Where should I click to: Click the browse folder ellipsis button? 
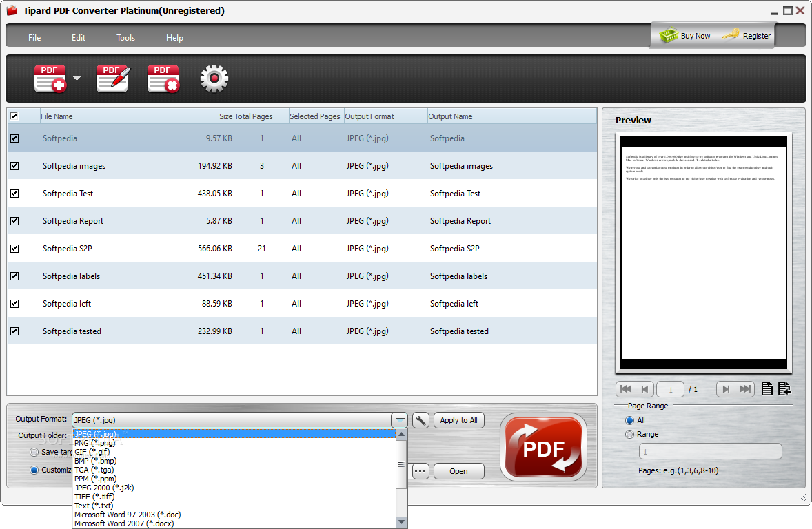(420, 471)
